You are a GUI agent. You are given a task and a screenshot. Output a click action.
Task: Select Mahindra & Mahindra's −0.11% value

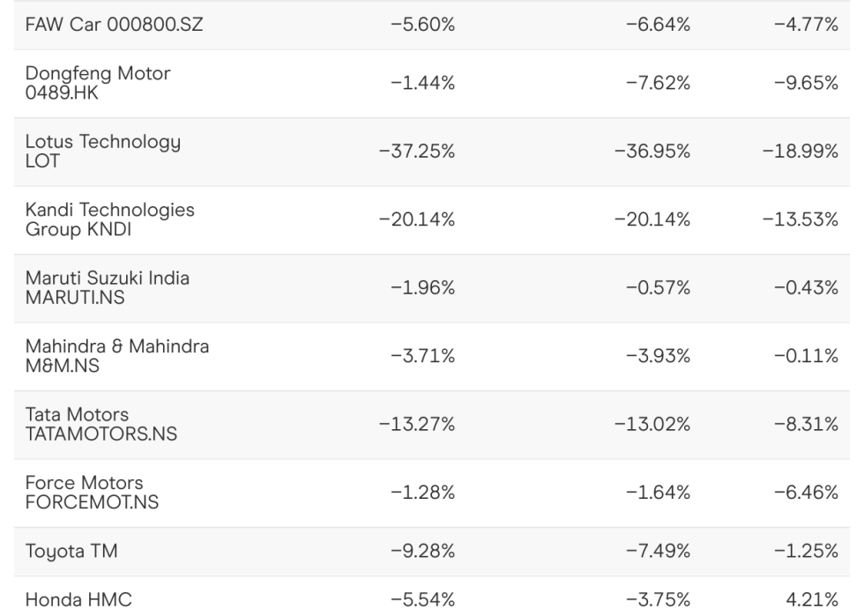coord(808,357)
